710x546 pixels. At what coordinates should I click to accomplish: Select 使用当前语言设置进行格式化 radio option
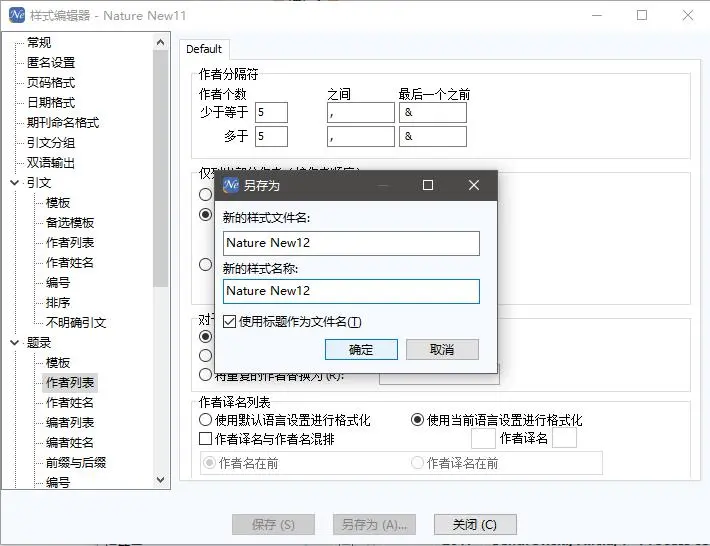pyautogui.click(x=417, y=420)
